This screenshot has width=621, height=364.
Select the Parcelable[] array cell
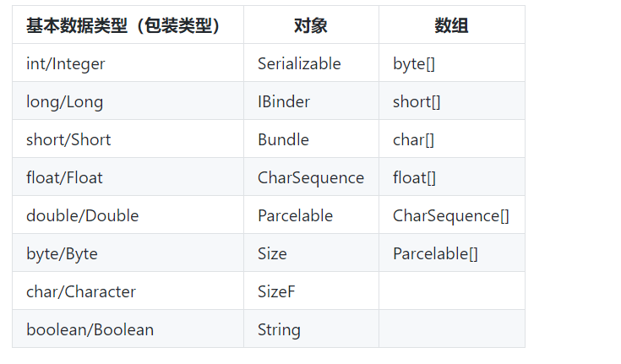click(435, 253)
